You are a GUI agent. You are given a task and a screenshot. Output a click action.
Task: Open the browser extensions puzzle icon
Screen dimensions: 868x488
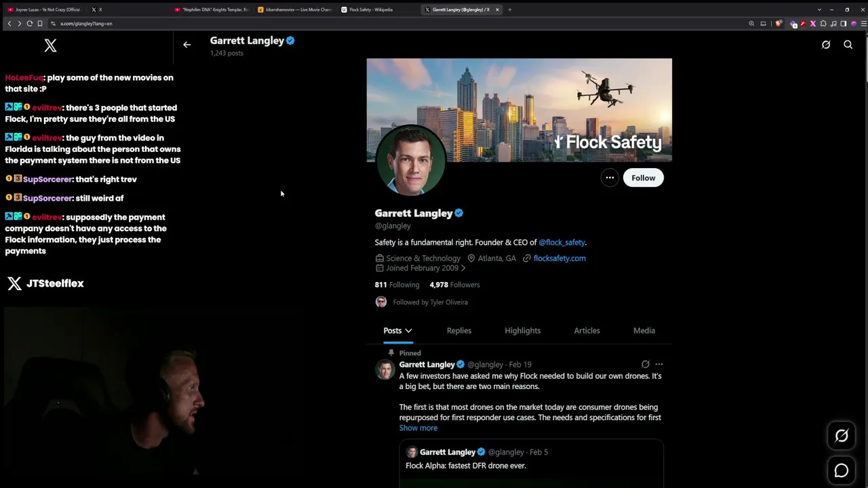823,24
